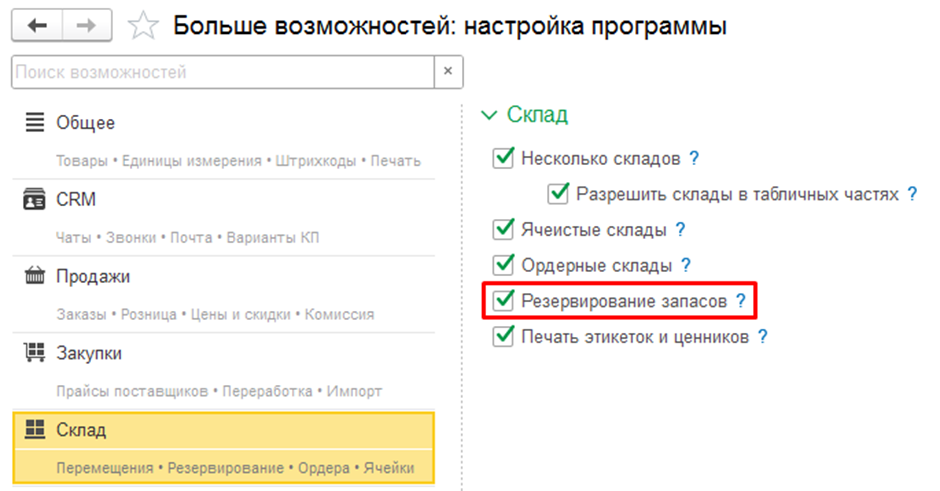This screenshot has height=491, width=940.
Task: Open help for Ячеистые склады
Action: coord(680,230)
